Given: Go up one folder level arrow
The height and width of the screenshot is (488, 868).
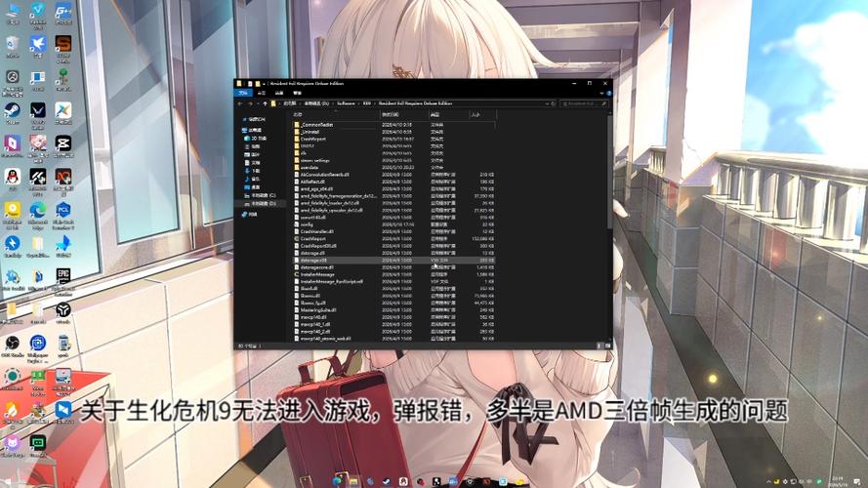Looking at the screenshot, I should [x=266, y=103].
